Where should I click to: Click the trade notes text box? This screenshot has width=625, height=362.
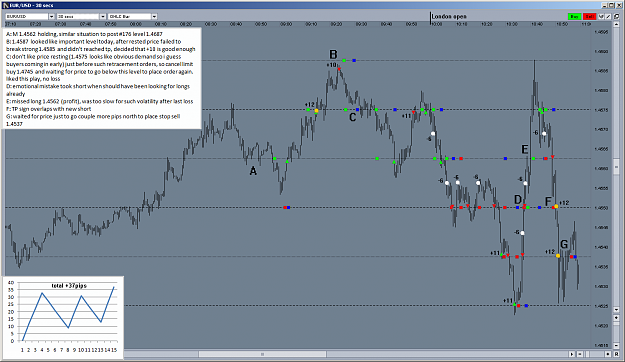102,78
